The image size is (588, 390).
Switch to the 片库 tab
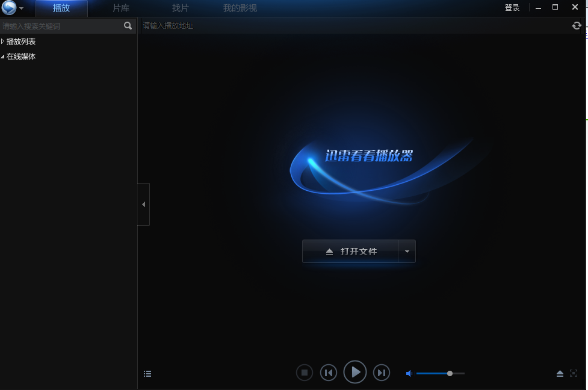tap(121, 8)
